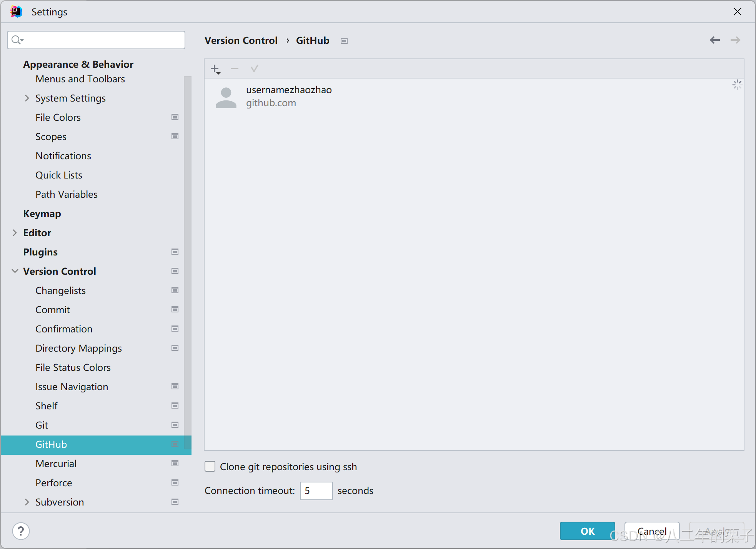This screenshot has width=756, height=549.
Task: Enable Clone git repositories using ssh
Action: pyautogui.click(x=210, y=466)
